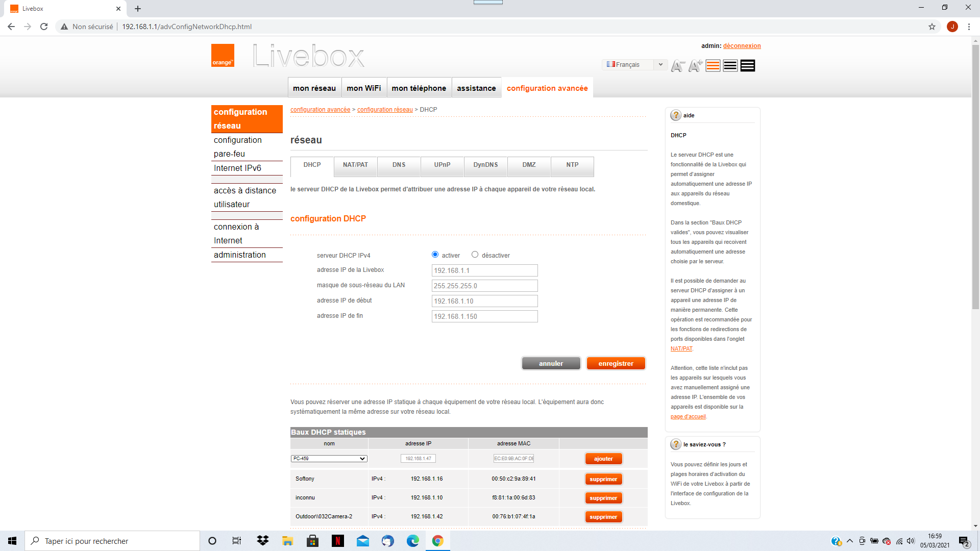Open the Français language dropdown
Screen dimensions: 980x551
[x=634, y=65]
